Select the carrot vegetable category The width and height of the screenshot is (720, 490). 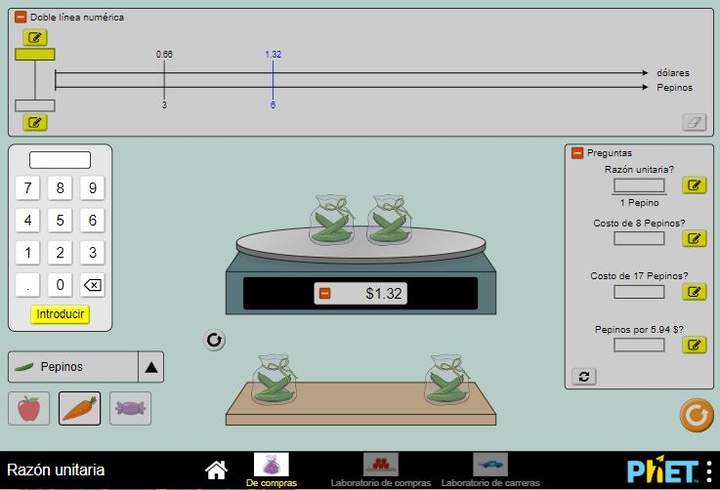80,408
